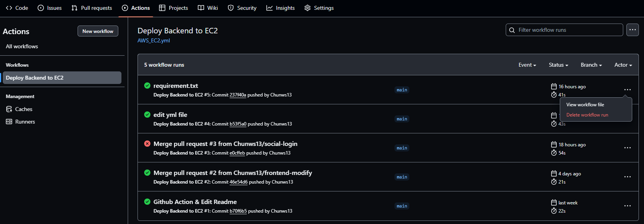Open the kebab menu for Github Action run

coord(628,206)
